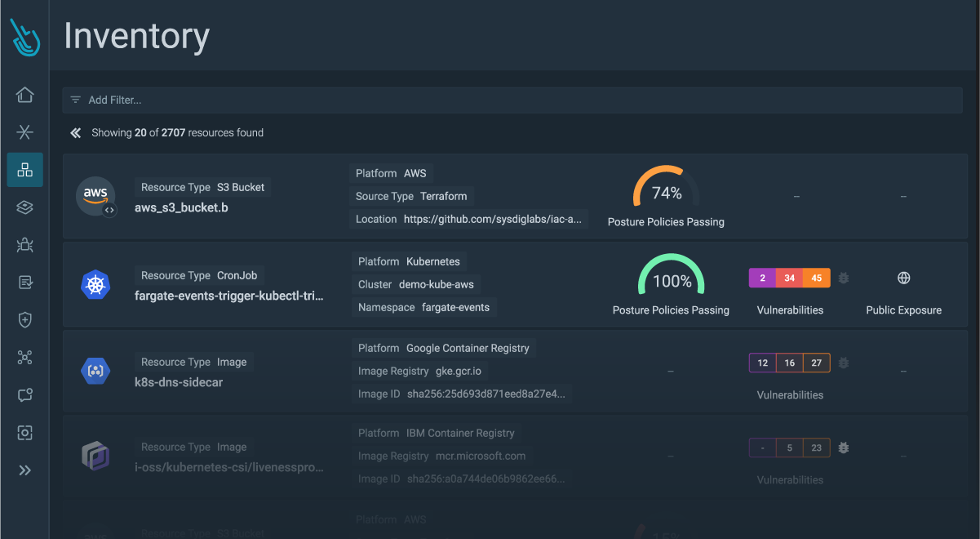The height and width of the screenshot is (539, 980).
Task: Click the IBM Container Registry cube icon
Action: (95, 456)
